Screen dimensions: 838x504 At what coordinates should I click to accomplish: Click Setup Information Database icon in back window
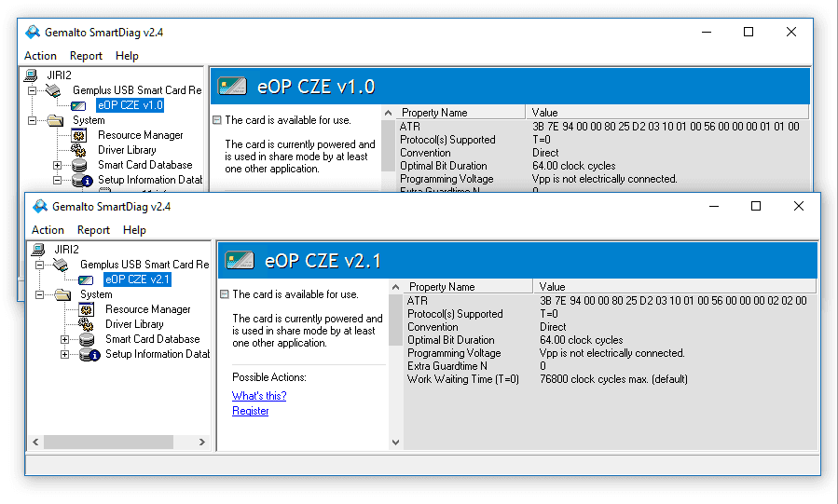tap(82, 181)
